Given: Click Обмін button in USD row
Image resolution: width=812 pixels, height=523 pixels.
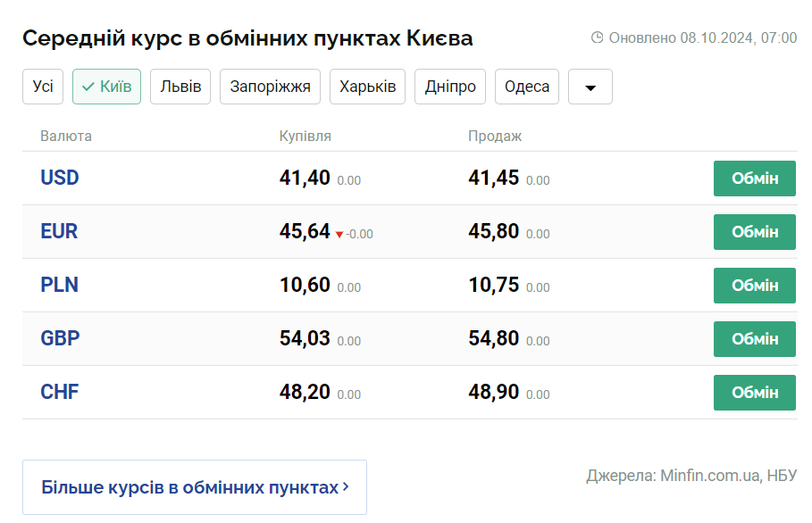Looking at the screenshot, I should click(755, 178).
